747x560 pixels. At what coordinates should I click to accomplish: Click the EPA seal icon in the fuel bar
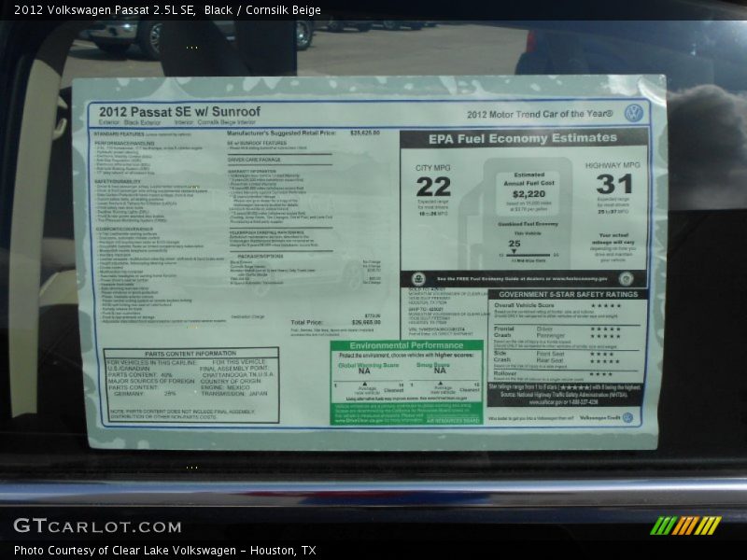tap(418, 278)
